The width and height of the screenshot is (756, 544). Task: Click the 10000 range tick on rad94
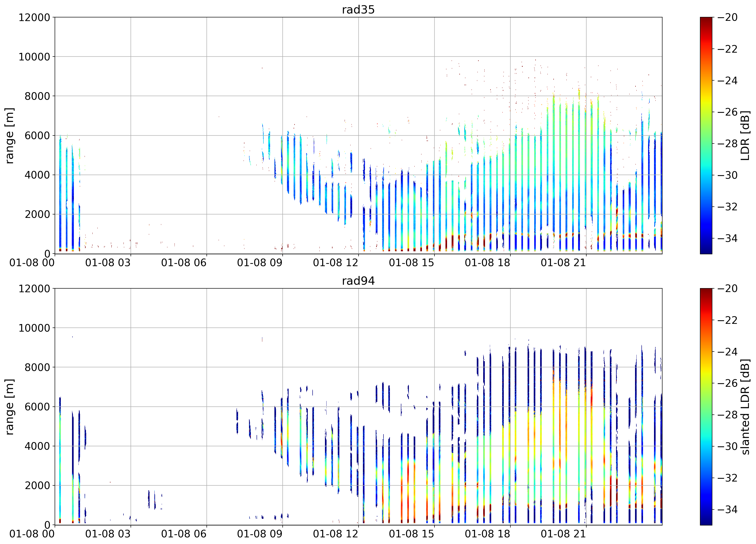[34, 328]
